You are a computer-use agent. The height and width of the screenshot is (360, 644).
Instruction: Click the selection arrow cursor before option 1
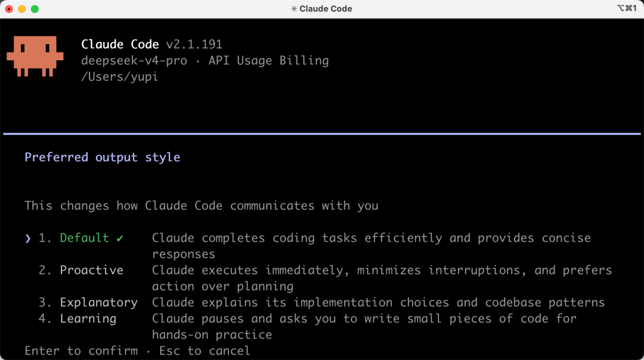point(27,238)
